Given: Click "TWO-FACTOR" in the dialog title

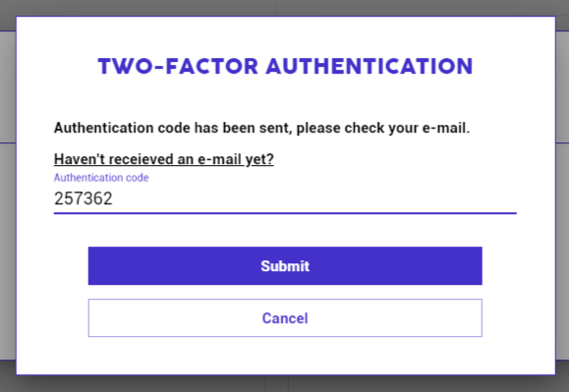Looking at the screenshot, I should [x=178, y=67].
